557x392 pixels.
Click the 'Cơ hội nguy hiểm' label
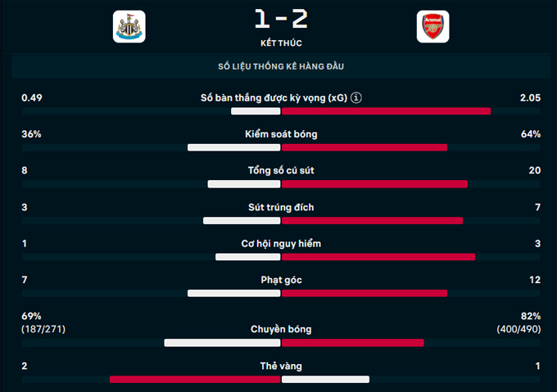pos(281,244)
